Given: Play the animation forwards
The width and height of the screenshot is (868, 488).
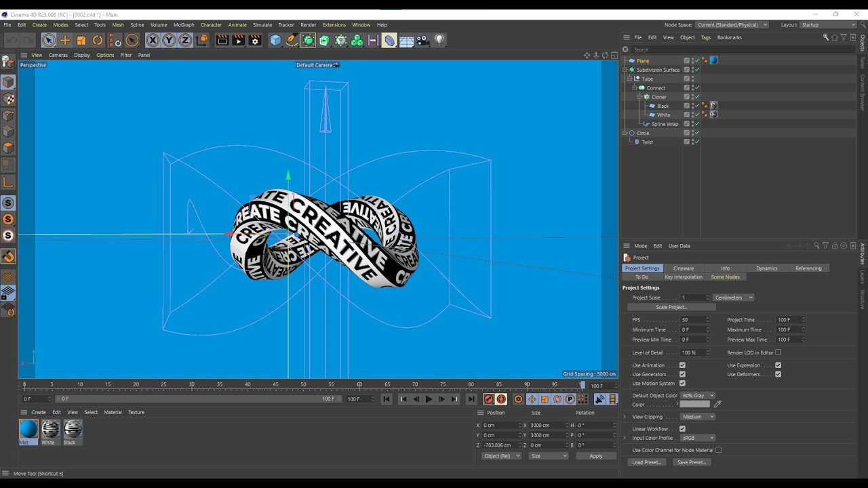Looking at the screenshot, I should coord(429,399).
